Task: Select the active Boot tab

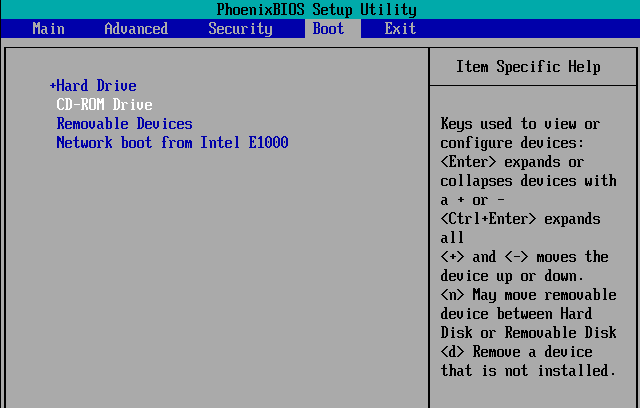Action: pyautogui.click(x=328, y=29)
